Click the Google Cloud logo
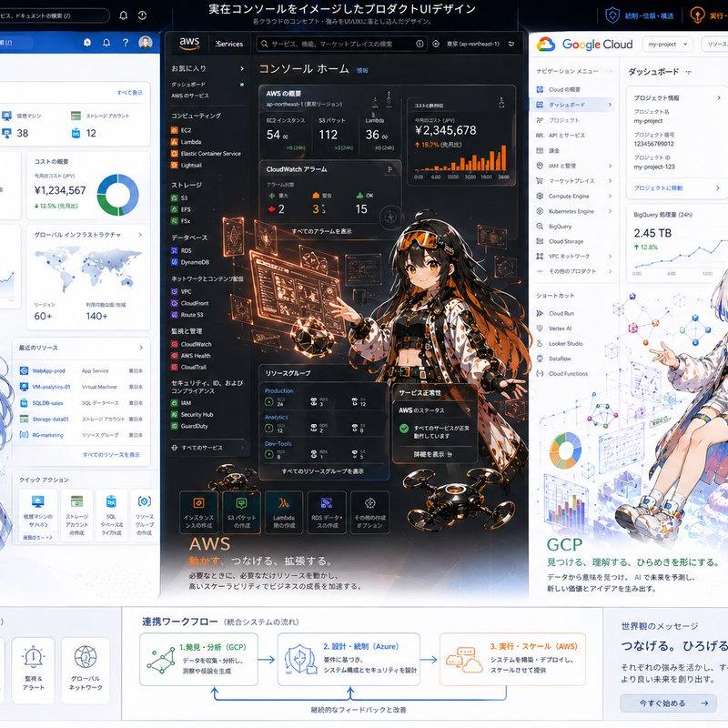 coord(584,44)
